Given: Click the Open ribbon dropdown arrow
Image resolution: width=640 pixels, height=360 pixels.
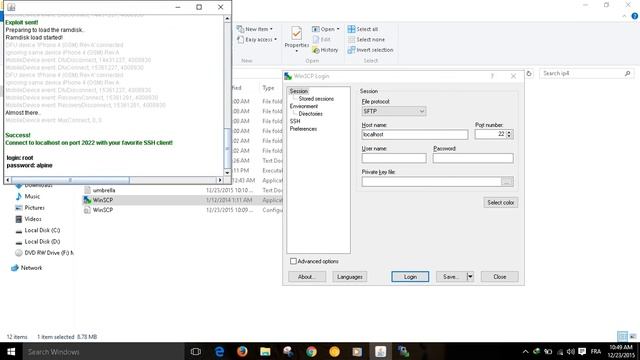Looking at the screenshot, I should pos(338,29).
